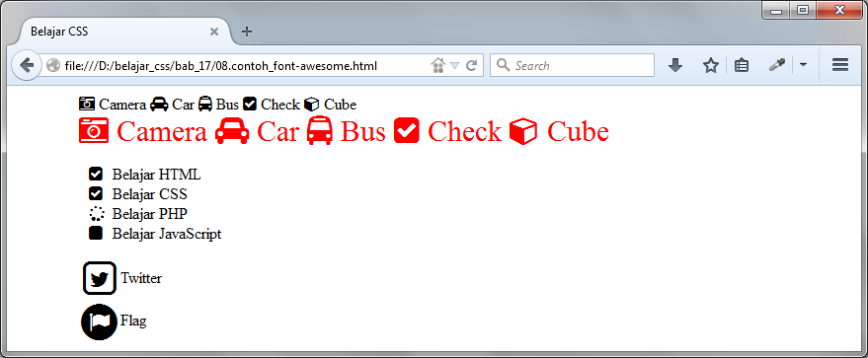Image resolution: width=868 pixels, height=358 pixels.
Task: Click the home icon in address bar
Action: pyautogui.click(x=437, y=65)
